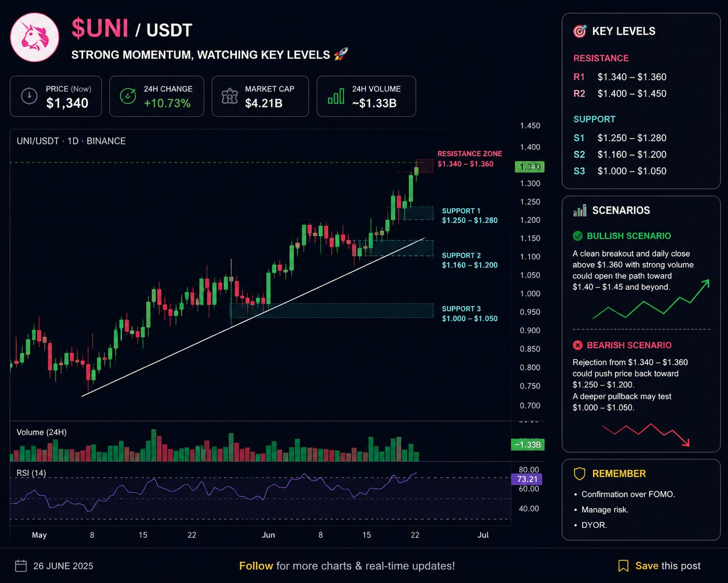The height and width of the screenshot is (583, 728).
Task: Click the "Jun" label on the time axis
Action: point(268,535)
